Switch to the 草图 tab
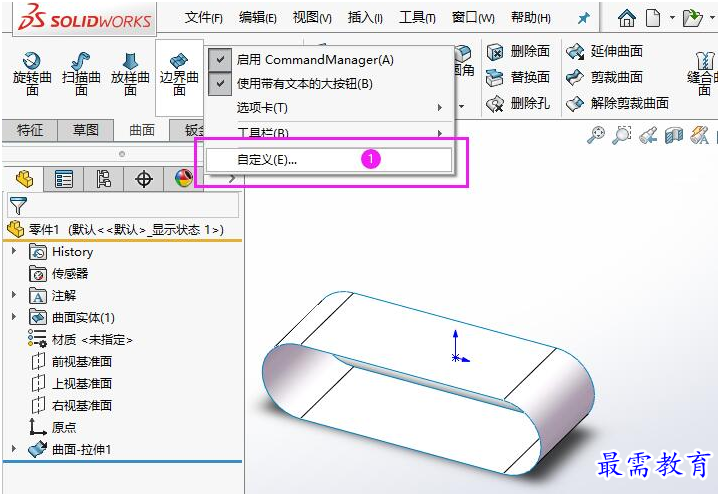Viewport: 719px width, 496px height. coord(86,130)
